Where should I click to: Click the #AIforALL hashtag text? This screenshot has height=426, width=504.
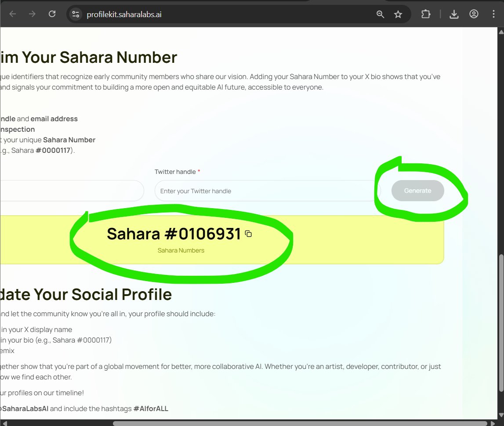[x=151, y=408]
